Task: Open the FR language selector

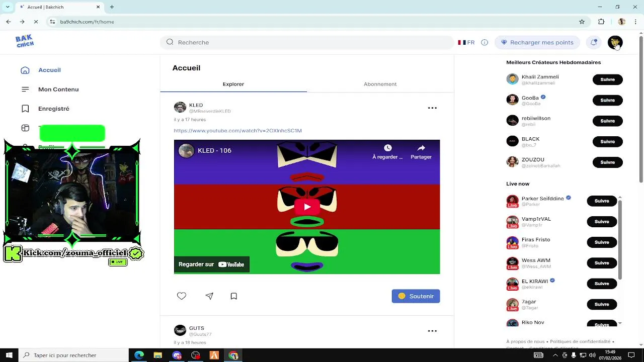Action: click(466, 43)
